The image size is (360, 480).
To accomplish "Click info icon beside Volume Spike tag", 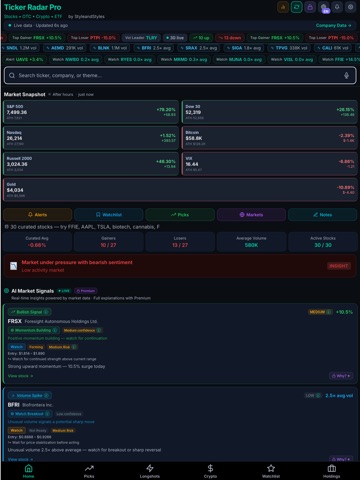I will [46, 395].
